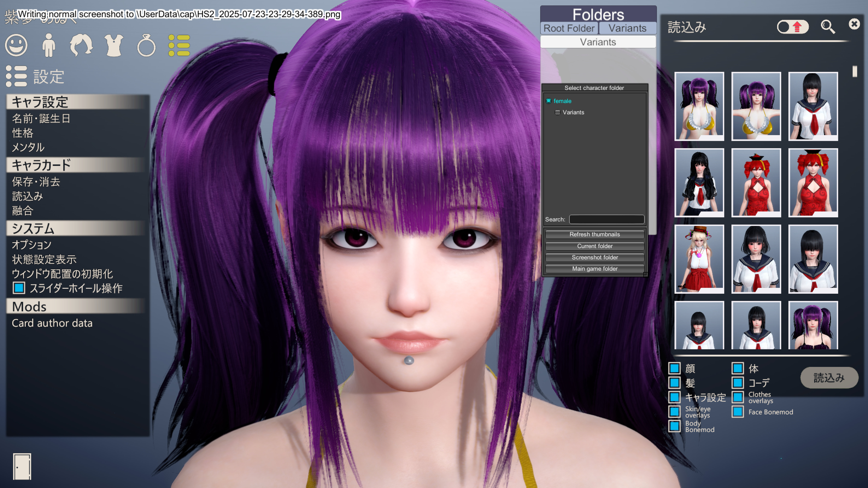Open the 融合 menu item

(23, 211)
